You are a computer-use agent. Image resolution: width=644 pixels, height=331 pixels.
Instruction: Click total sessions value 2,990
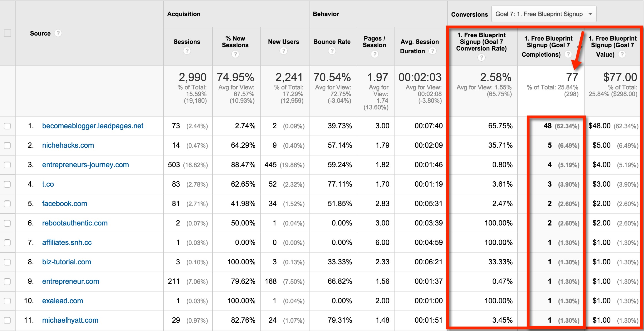pos(193,77)
